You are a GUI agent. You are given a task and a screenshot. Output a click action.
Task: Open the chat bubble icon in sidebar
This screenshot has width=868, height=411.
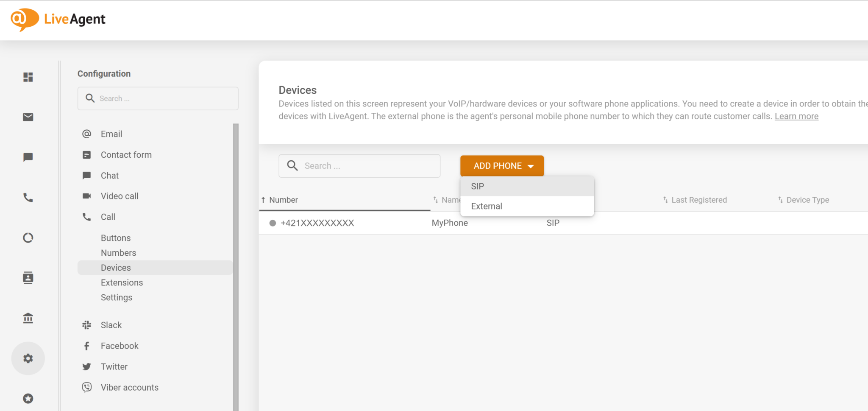coord(28,157)
